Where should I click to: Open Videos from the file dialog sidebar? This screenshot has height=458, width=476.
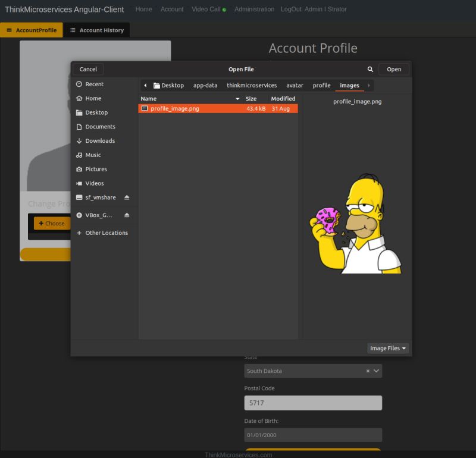click(95, 183)
